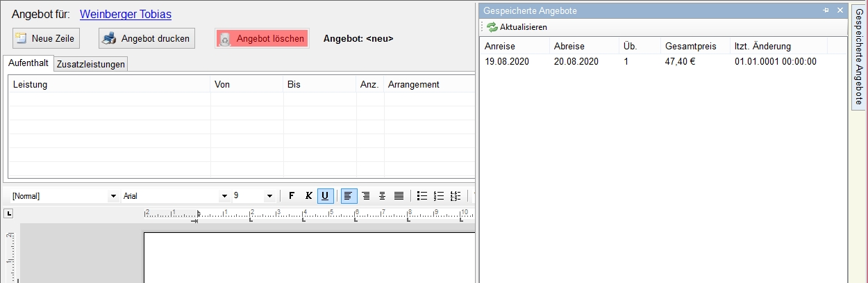Click the tab-stop type selector at ruler corner
868x283 pixels.
click(x=9, y=213)
